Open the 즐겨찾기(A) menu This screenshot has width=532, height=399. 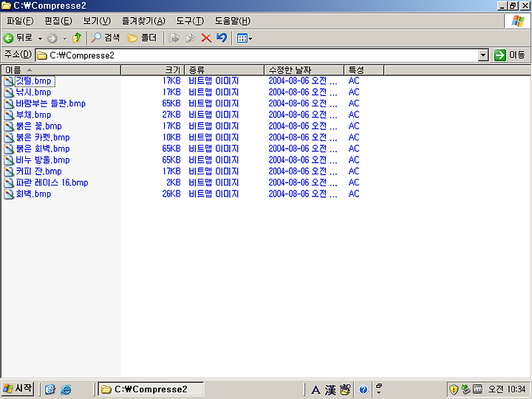click(x=143, y=21)
